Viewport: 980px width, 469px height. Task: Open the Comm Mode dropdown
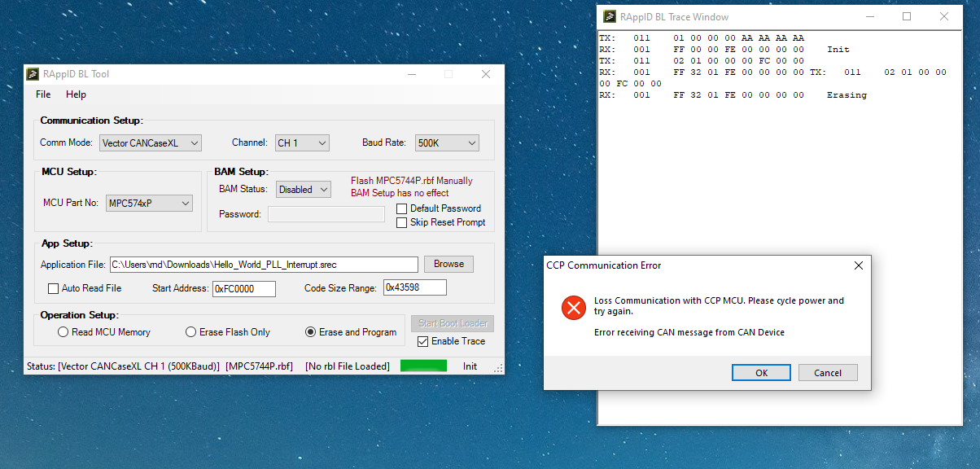coord(194,142)
